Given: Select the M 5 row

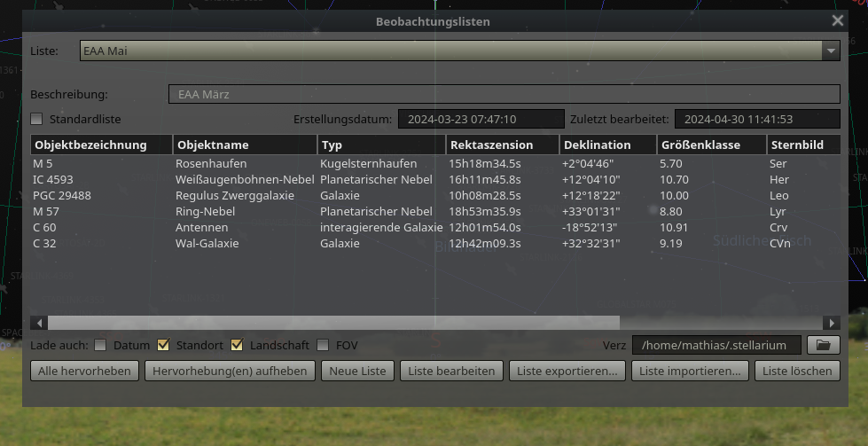Looking at the screenshot, I should tap(435, 164).
